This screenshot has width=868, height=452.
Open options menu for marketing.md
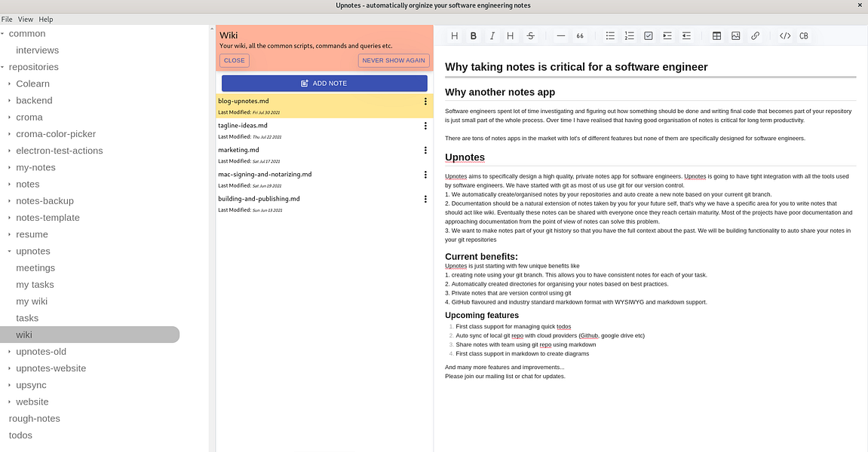click(x=425, y=150)
